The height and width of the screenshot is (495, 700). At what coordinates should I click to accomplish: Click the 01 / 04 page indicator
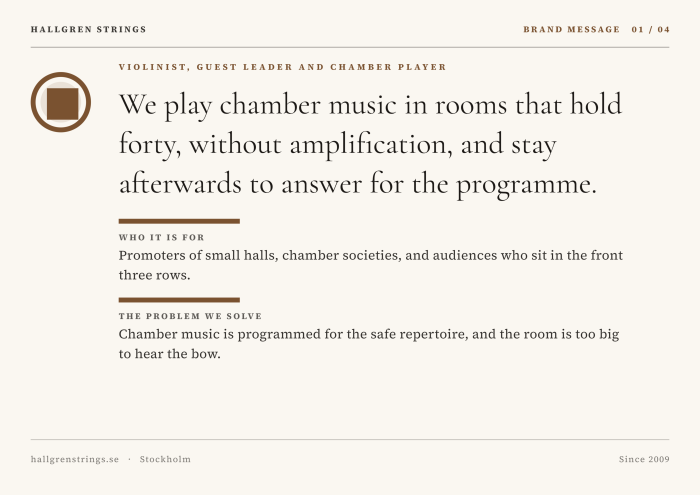tap(650, 29)
